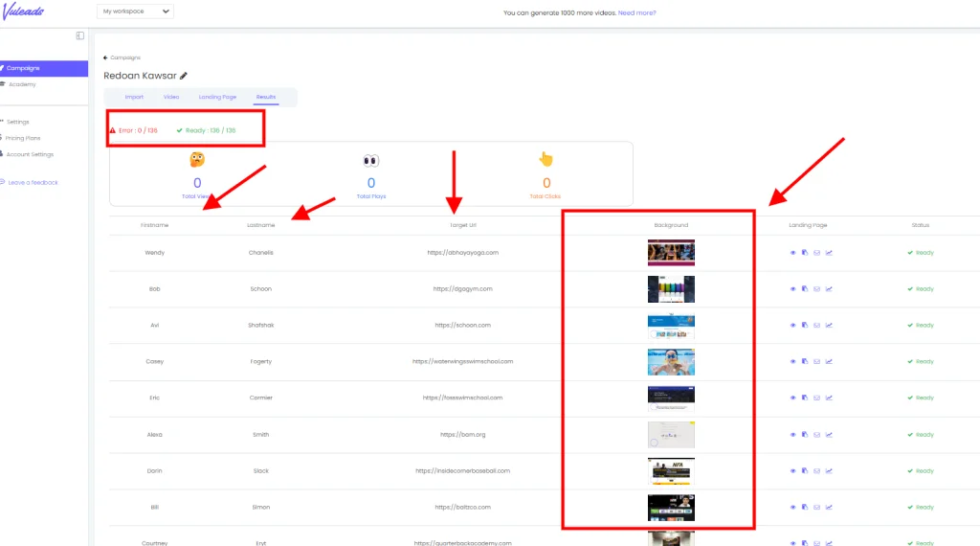Image resolution: width=980 pixels, height=546 pixels.
Task: Preview Wendy's landing page with eye icon
Action: pyautogui.click(x=792, y=253)
